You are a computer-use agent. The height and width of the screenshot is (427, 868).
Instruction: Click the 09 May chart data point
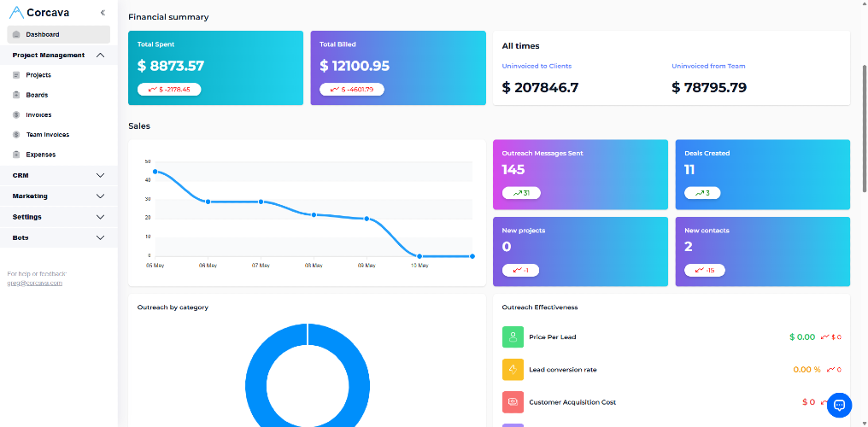[367, 219]
